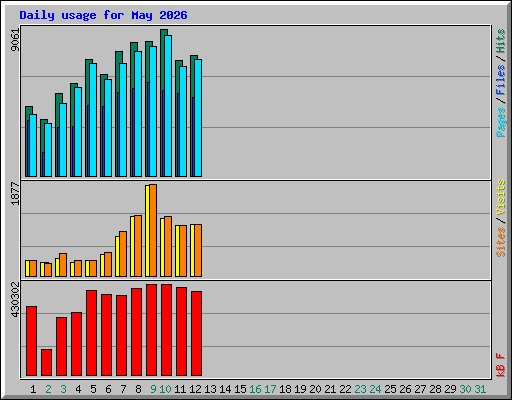Click the orange sites bar for day 3
The width and height of the screenshot is (512, 400).
click(x=63, y=265)
